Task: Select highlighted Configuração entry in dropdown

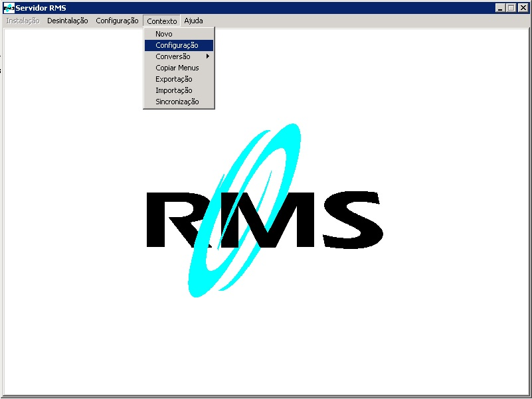Action: tap(179, 45)
